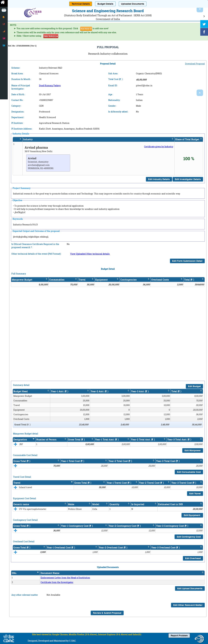The image size is (208, 644).
Task: Sort Equipment table by Generic name column
Action: [x=40, y=504]
